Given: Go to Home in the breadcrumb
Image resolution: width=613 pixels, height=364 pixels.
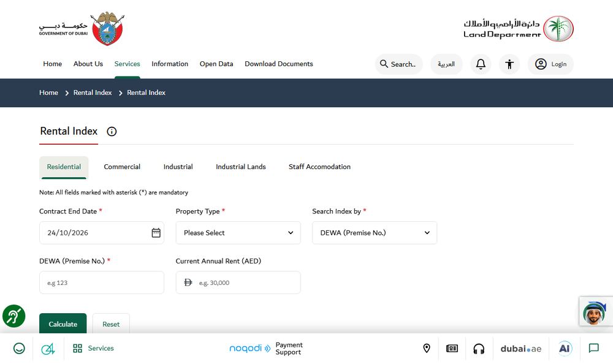Looking at the screenshot, I should pyautogui.click(x=48, y=93).
